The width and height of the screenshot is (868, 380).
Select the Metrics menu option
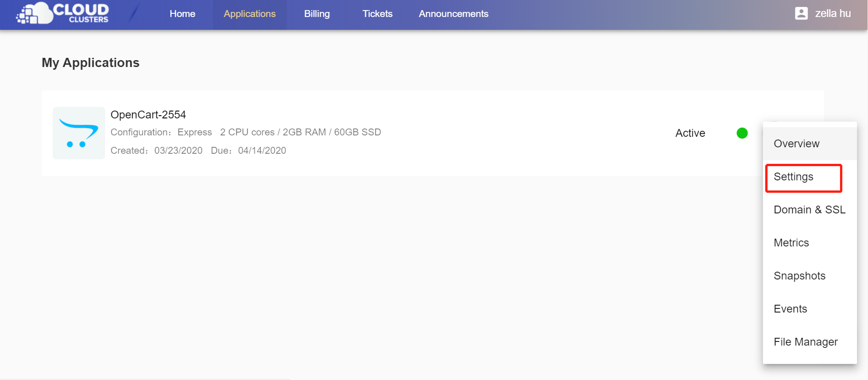click(x=791, y=243)
